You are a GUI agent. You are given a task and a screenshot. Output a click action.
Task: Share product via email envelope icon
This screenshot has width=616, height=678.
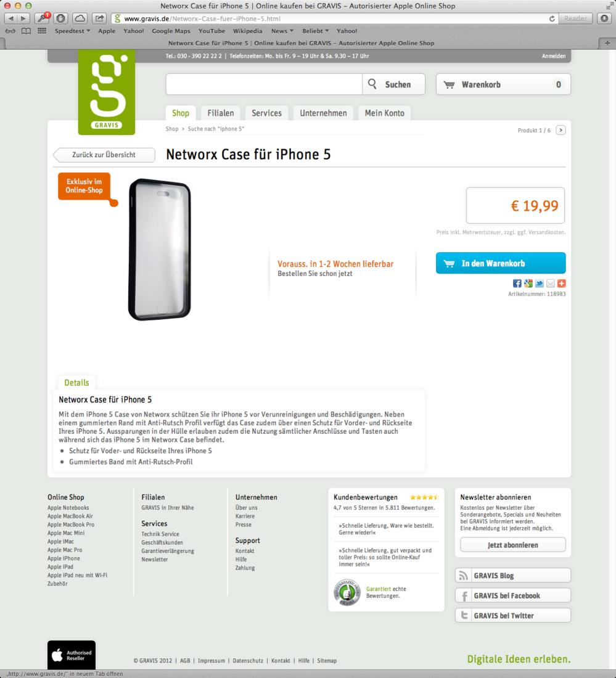(550, 284)
